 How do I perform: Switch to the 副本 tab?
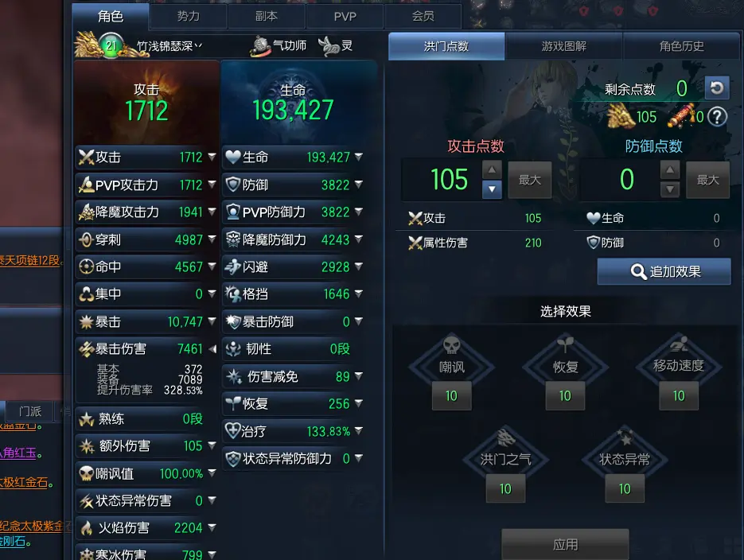coord(267,16)
